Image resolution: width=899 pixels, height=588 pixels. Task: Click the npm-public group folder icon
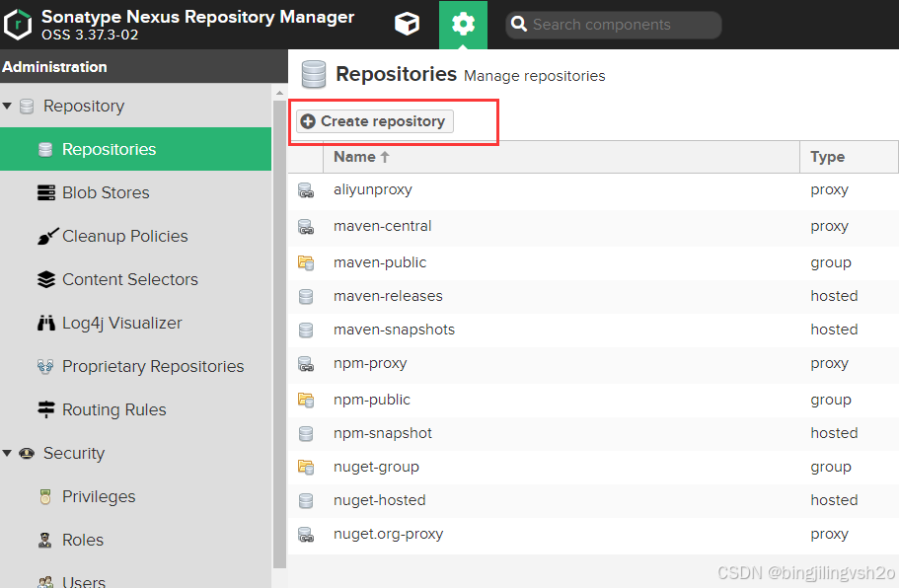(x=306, y=400)
